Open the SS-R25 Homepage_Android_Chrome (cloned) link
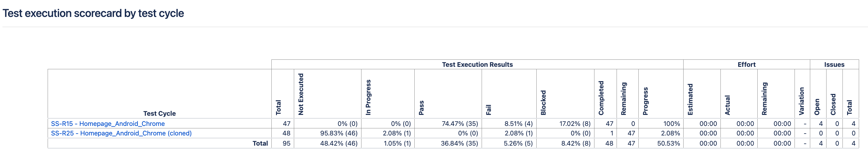This screenshot has height=157, width=868. 121,133
